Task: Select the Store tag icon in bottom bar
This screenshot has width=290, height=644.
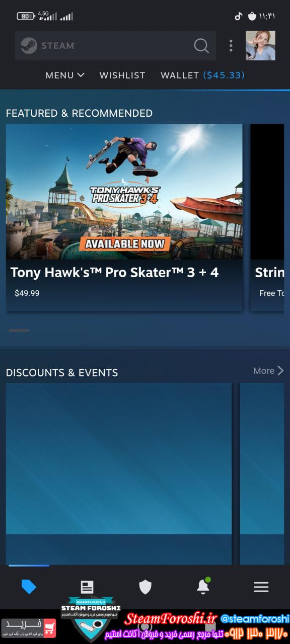Action: click(29, 587)
